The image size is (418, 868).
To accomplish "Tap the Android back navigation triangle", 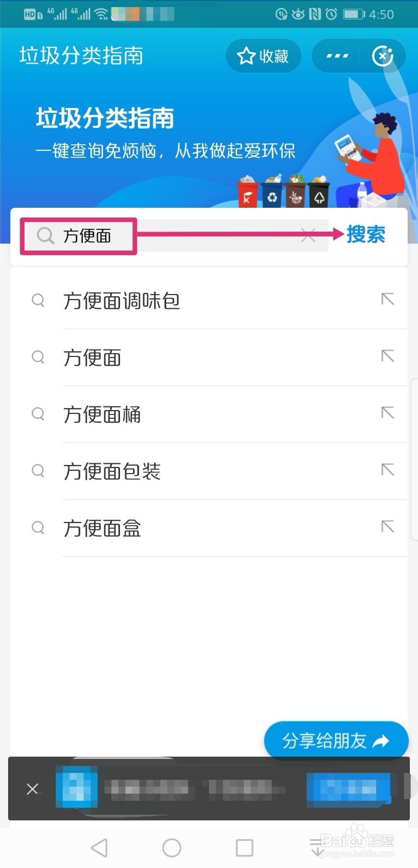I will coord(99,847).
